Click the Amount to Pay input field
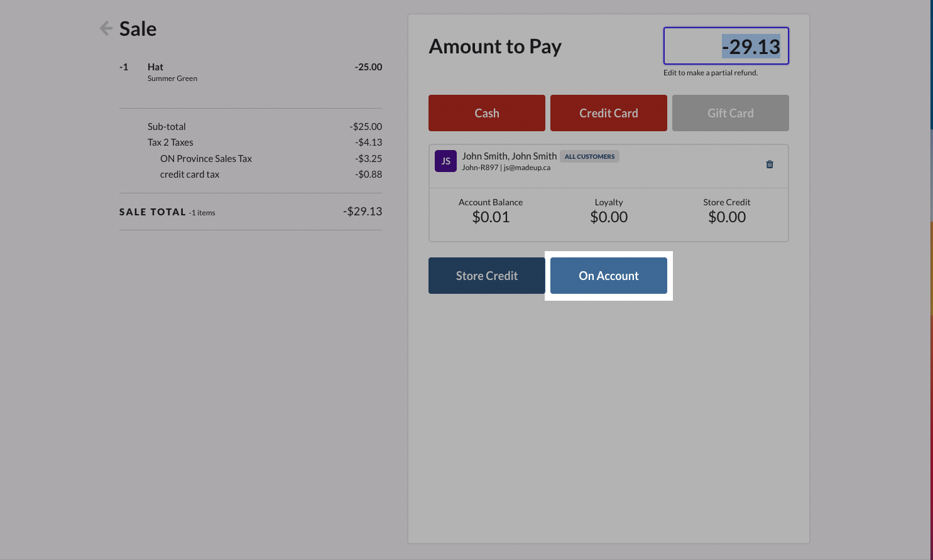 tap(726, 46)
